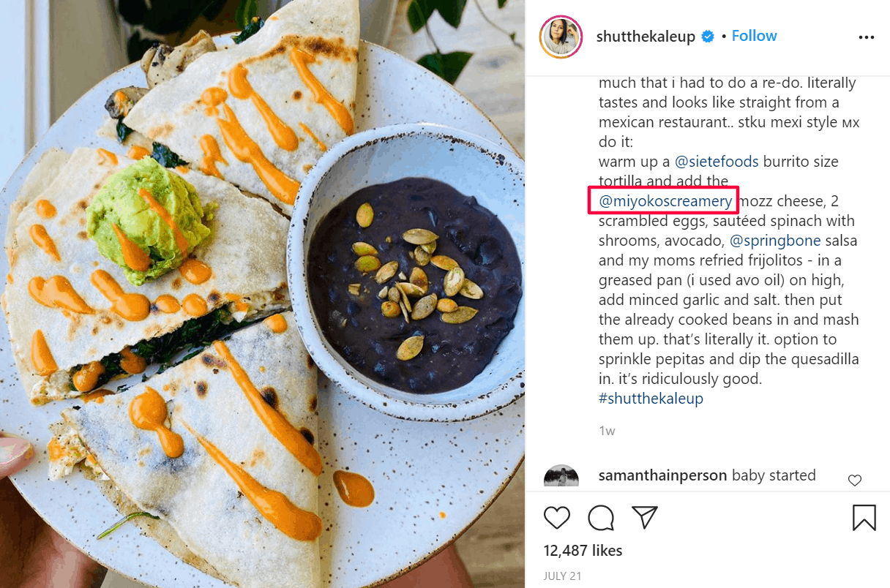Click the verified badge next to shutthekaleup
890x588 pixels.
click(x=708, y=37)
